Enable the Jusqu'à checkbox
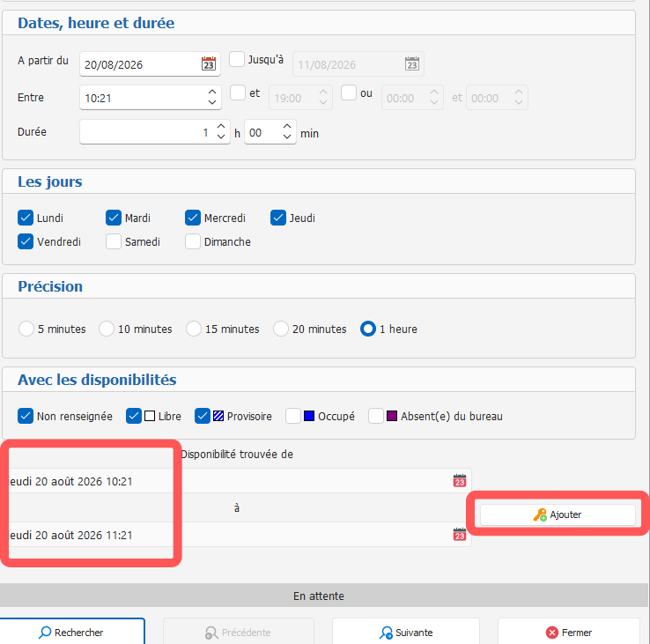Screen dimensions: 650x644 (x=237, y=59)
